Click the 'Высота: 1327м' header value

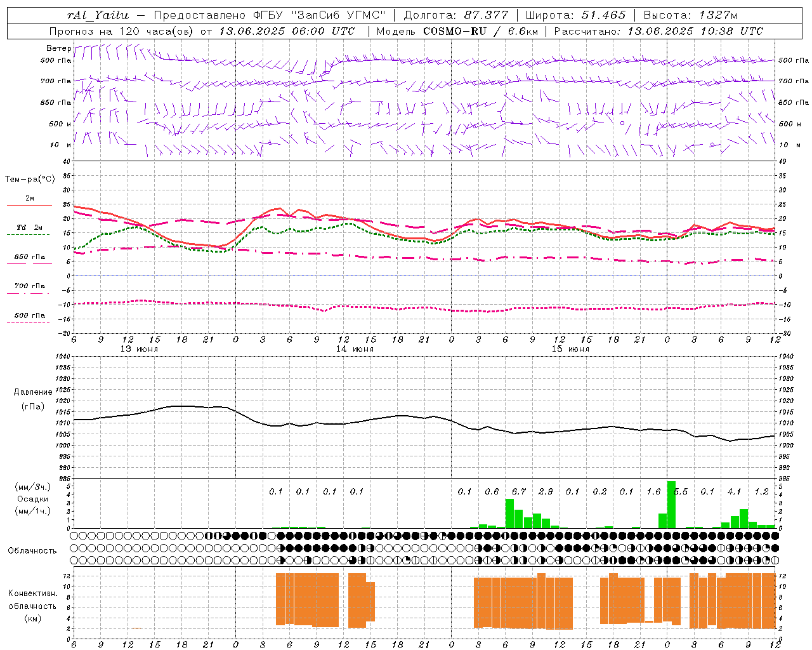[690, 15]
